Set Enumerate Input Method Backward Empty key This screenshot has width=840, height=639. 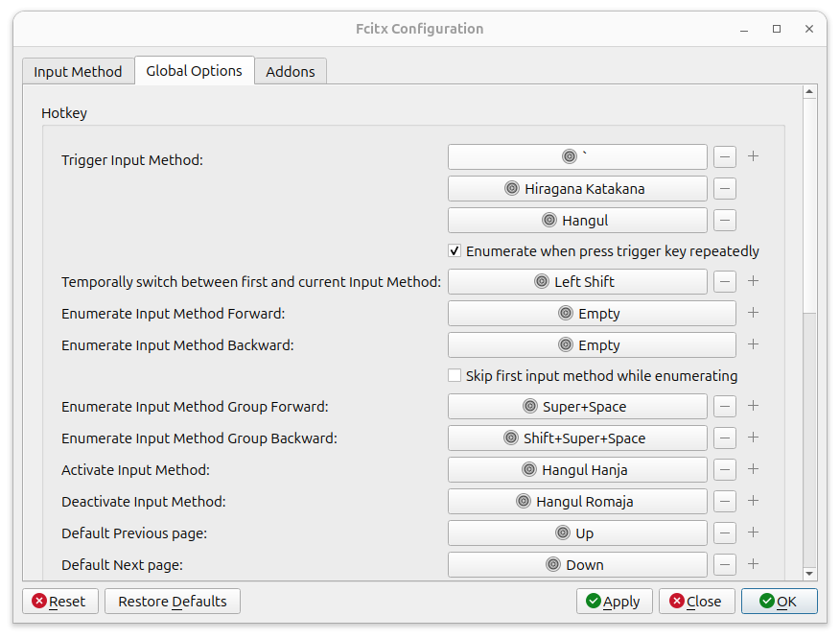592,344
